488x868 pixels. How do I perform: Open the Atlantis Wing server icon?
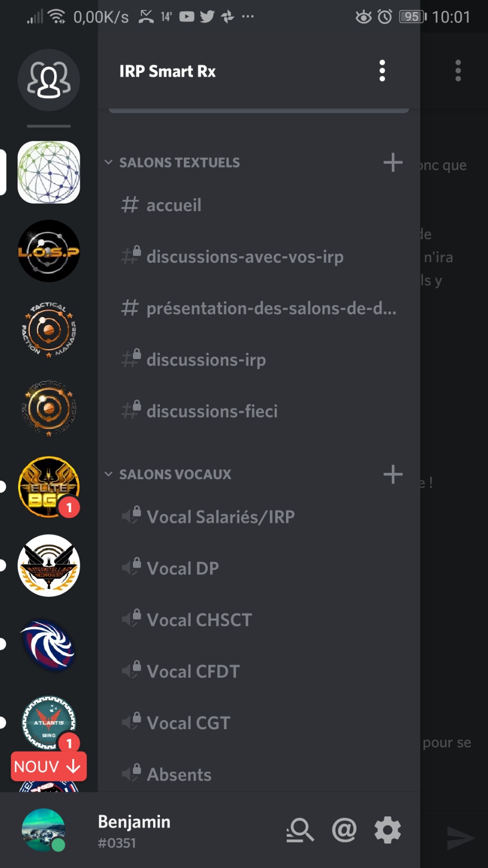[48, 722]
